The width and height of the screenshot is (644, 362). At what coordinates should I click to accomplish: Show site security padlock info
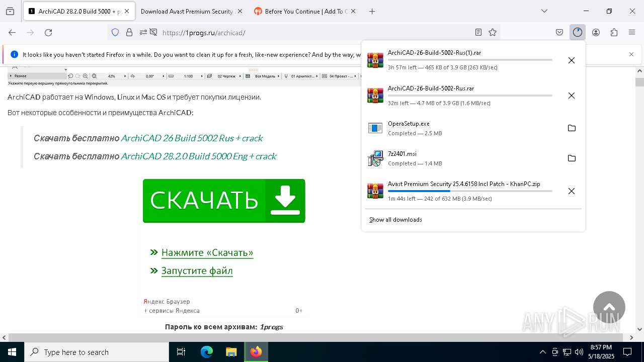click(x=129, y=32)
